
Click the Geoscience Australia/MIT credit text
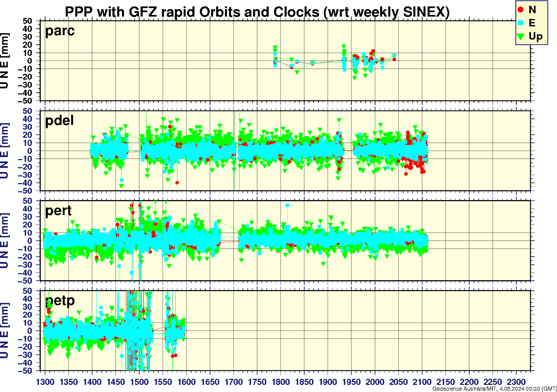(x=494, y=389)
